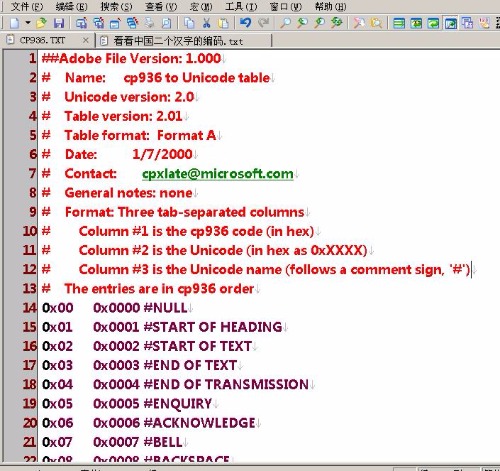Click 'Column #1 is the cp936 code' line
500x471 pixels.
(x=196, y=231)
